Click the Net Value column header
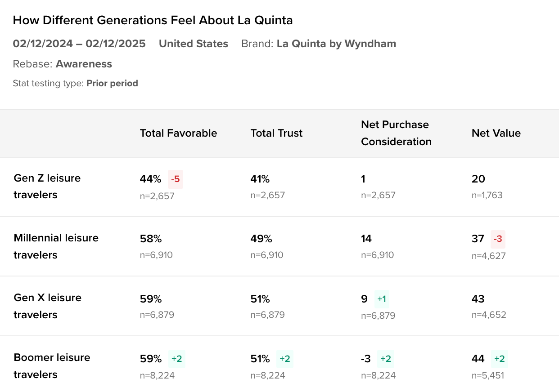The width and height of the screenshot is (559, 392). pos(496,133)
